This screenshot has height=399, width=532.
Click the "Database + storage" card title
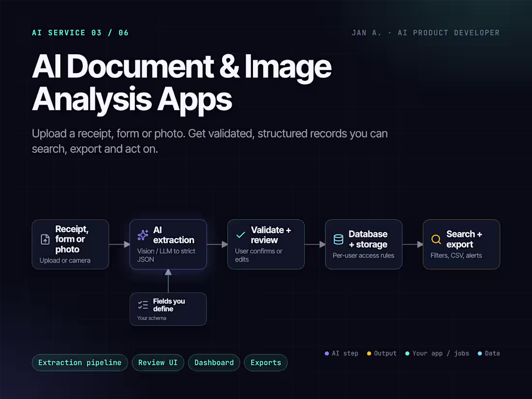pyautogui.click(x=368, y=239)
